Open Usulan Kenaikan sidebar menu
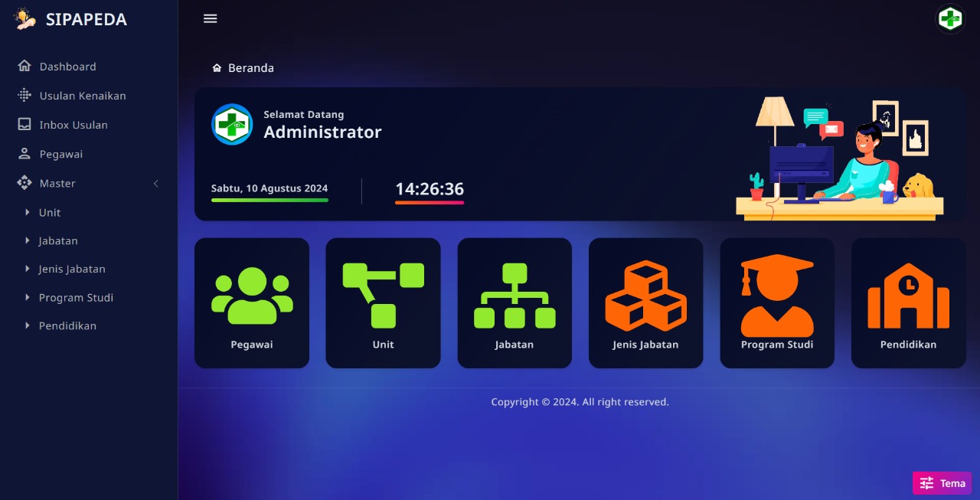 pyautogui.click(x=82, y=96)
